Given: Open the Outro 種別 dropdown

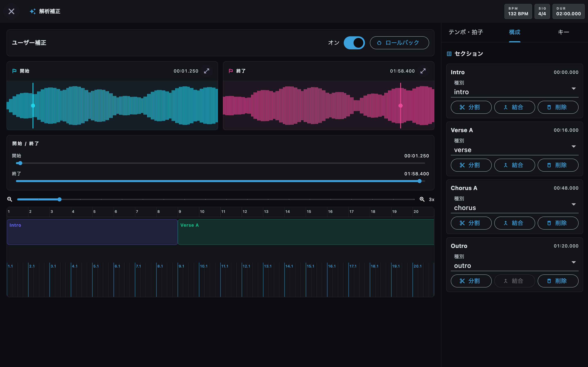Looking at the screenshot, I should [x=514, y=262].
